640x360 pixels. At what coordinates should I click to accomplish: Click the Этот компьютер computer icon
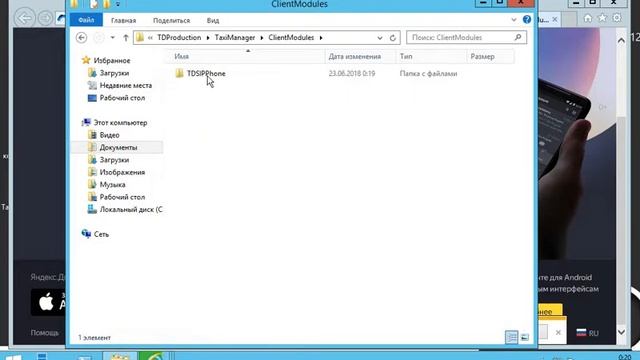(x=86, y=122)
